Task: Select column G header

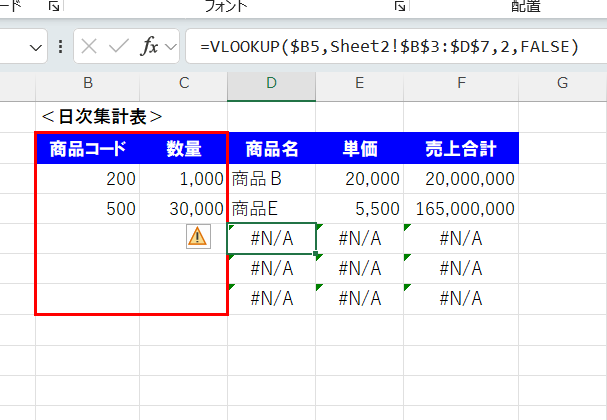Action: pos(562,83)
